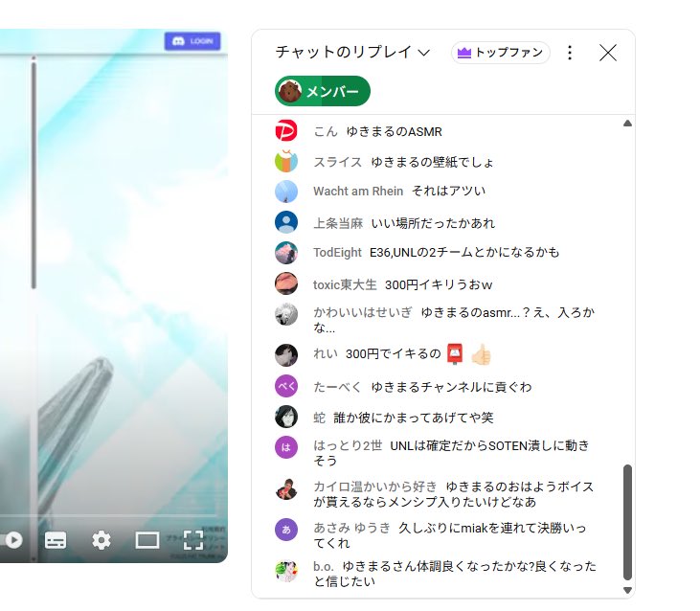Click the thumbs-up emoji in れい's message
The width and height of the screenshot is (700, 611).
tap(482, 355)
